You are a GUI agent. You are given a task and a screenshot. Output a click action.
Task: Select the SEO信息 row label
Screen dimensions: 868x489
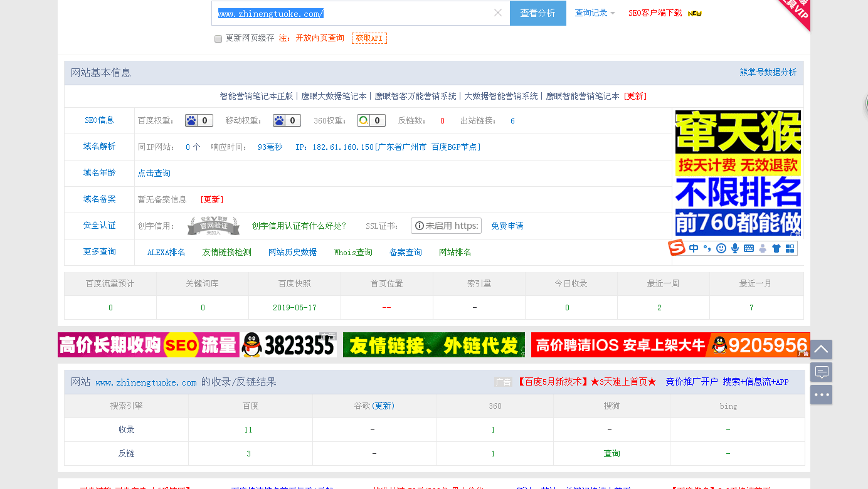coord(99,120)
